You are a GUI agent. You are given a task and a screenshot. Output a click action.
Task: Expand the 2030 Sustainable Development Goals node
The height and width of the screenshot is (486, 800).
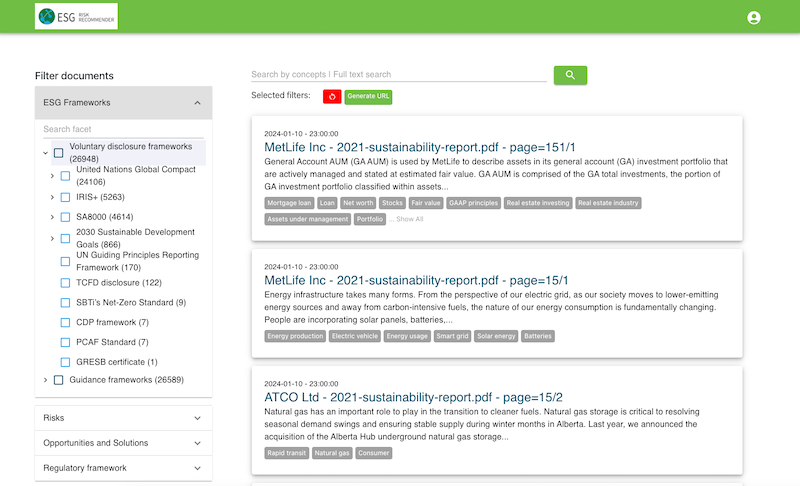pyautogui.click(x=52, y=238)
